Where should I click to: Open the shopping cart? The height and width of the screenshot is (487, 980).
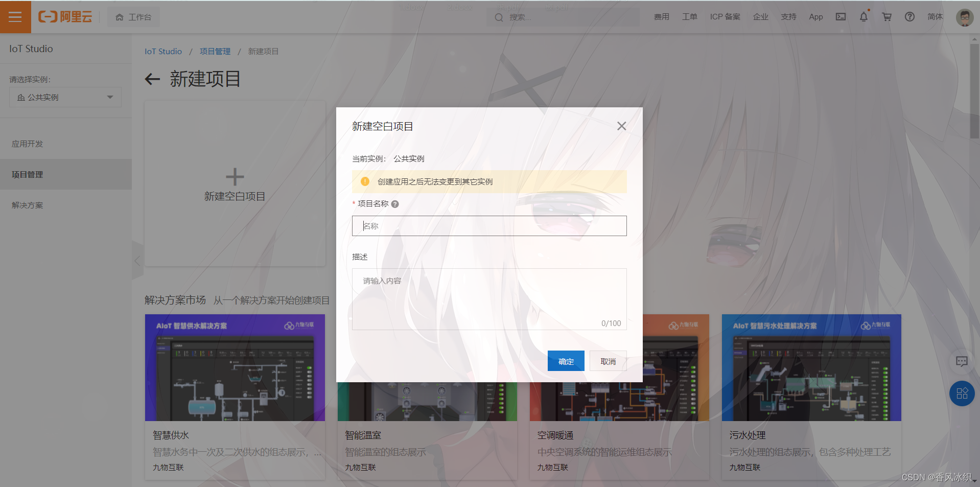click(x=886, y=17)
